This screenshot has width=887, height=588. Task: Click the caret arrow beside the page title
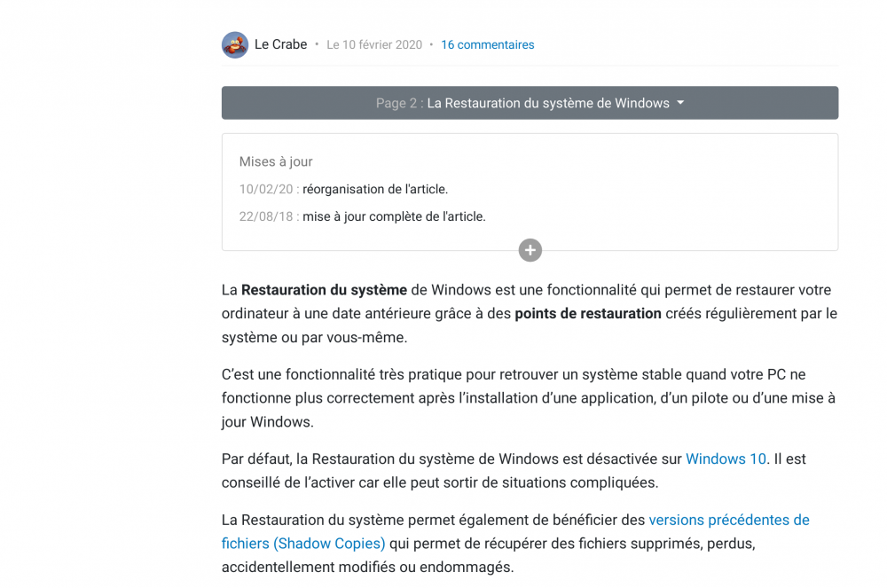(680, 103)
